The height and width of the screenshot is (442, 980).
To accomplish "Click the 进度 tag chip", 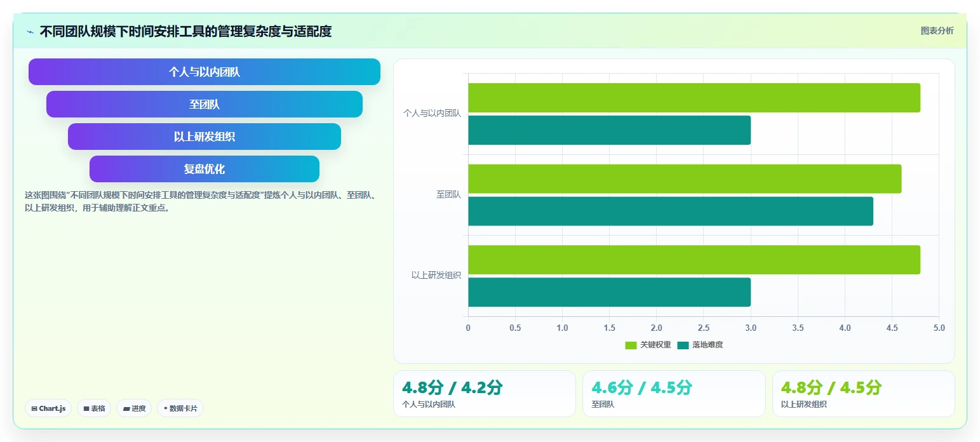I will (x=134, y=408).
